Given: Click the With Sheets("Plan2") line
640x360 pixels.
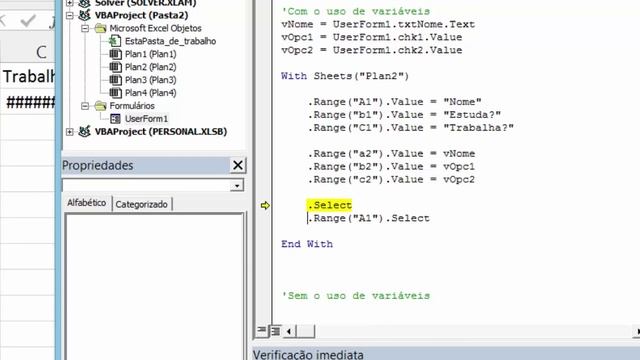Looking at the screenshot, I should point(345,76).
